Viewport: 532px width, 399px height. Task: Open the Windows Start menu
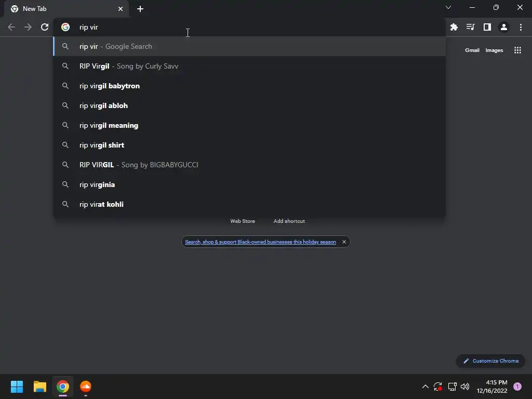[x=17, y=387]
